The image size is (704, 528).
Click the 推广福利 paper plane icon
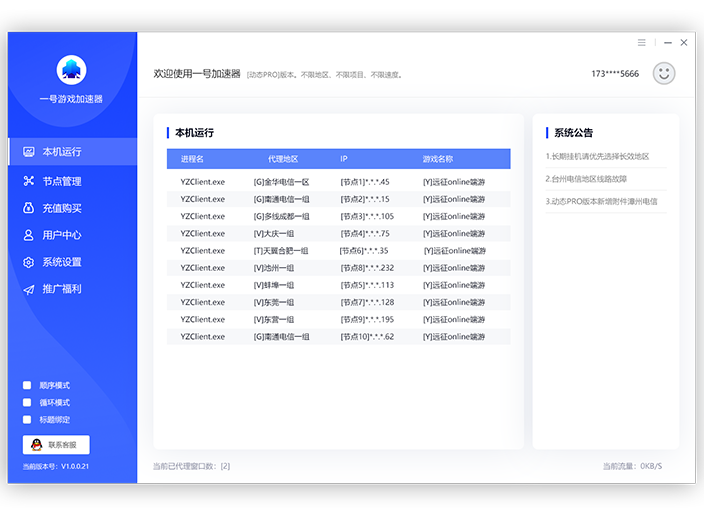[x=29, y=289]
